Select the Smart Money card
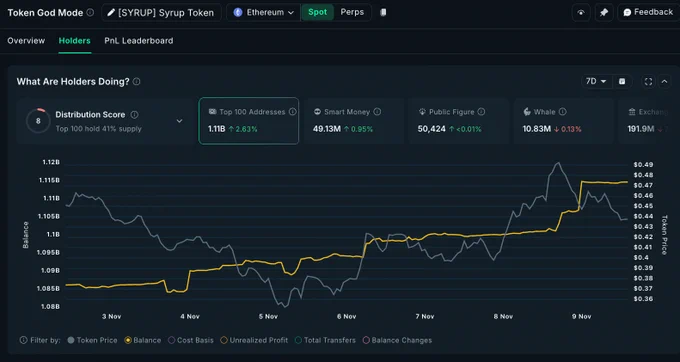The width and height of the screenshot is (680, 362). click(x=354, y=121)
